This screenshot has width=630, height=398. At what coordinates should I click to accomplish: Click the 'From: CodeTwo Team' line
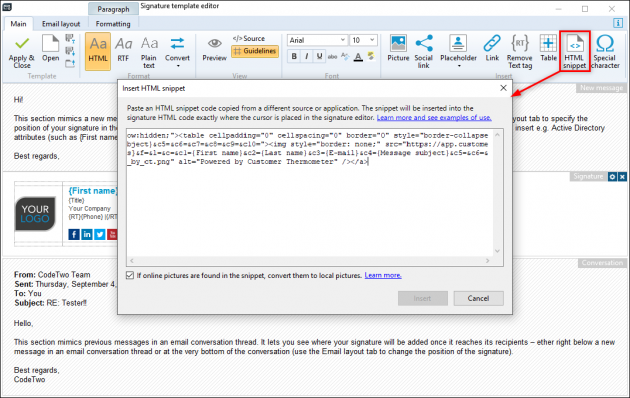pyautogui.click(x=52, y=275)
